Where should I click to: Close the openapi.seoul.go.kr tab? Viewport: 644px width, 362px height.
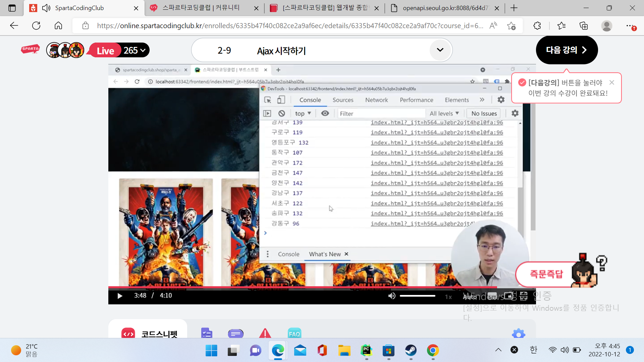click(x=497, y=8)
